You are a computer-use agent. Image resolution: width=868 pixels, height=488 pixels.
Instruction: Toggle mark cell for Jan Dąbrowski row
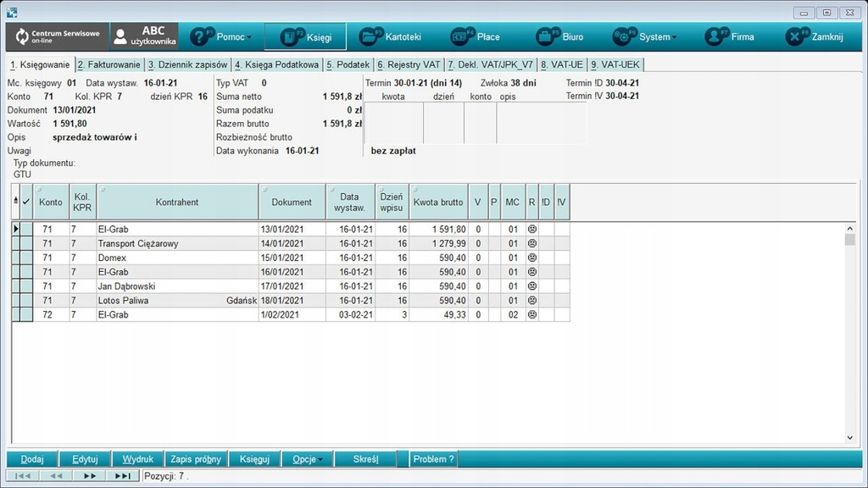coord(26,286)
